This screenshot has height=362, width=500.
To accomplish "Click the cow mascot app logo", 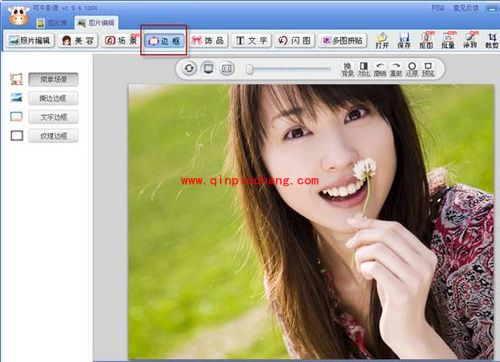I will tap(19, 16).
